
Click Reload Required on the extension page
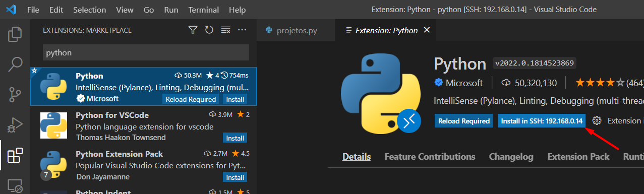coord(463,121)
